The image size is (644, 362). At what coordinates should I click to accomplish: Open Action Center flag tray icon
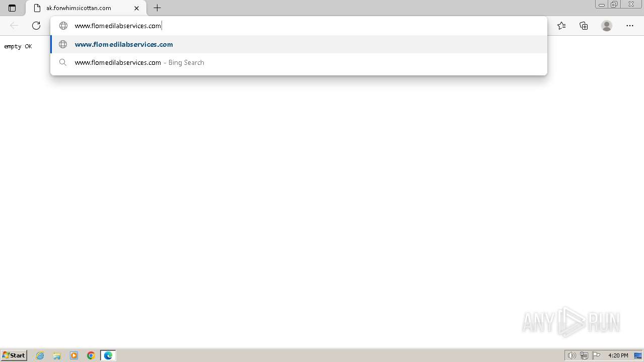tap(596, 355)
